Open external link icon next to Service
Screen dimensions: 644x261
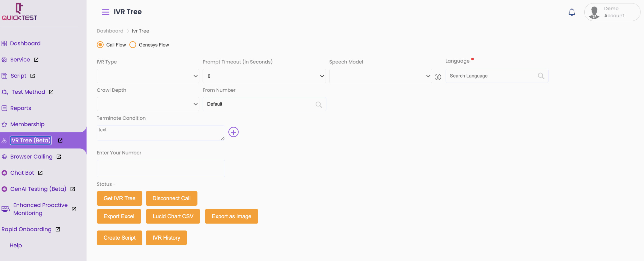click(36, 60)
